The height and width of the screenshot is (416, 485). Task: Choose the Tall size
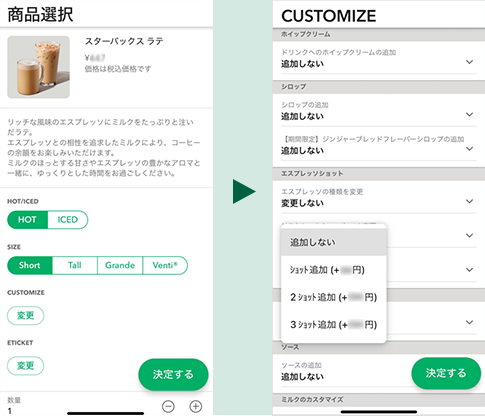click(75, 265)
